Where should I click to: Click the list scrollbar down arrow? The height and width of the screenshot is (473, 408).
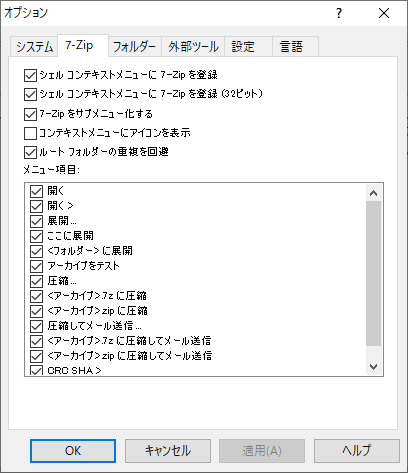(373, 367)
